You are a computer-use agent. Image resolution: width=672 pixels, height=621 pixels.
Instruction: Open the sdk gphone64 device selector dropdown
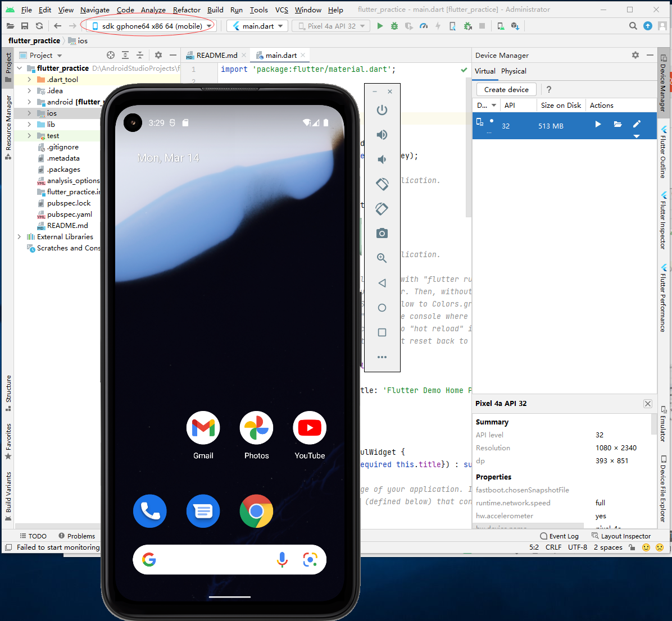point(152,26)
